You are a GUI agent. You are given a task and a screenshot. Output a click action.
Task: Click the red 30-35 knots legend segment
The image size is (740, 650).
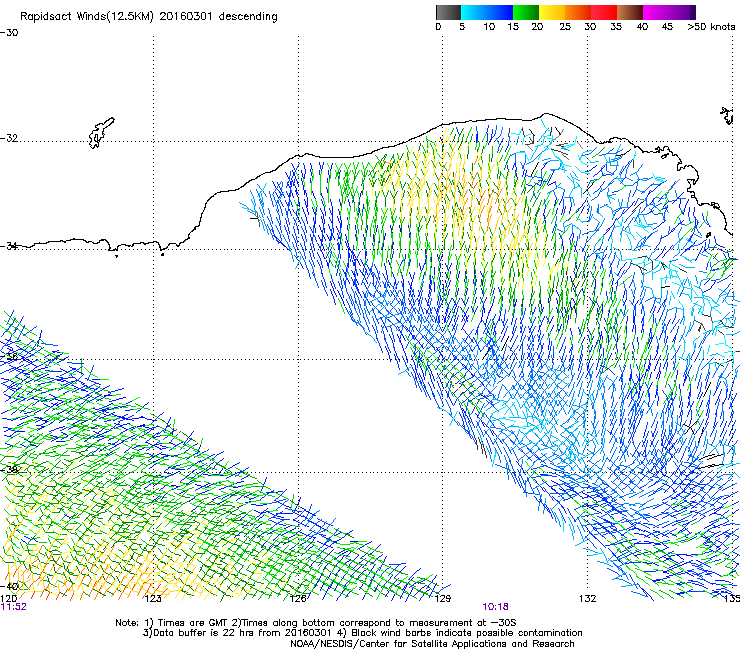point(604,12)
